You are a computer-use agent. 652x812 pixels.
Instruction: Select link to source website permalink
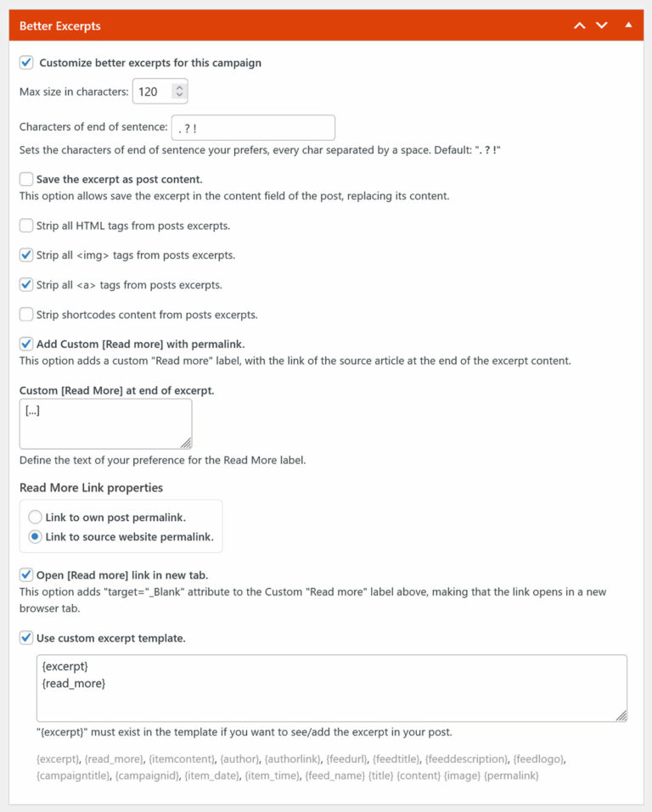coord(33,535)
